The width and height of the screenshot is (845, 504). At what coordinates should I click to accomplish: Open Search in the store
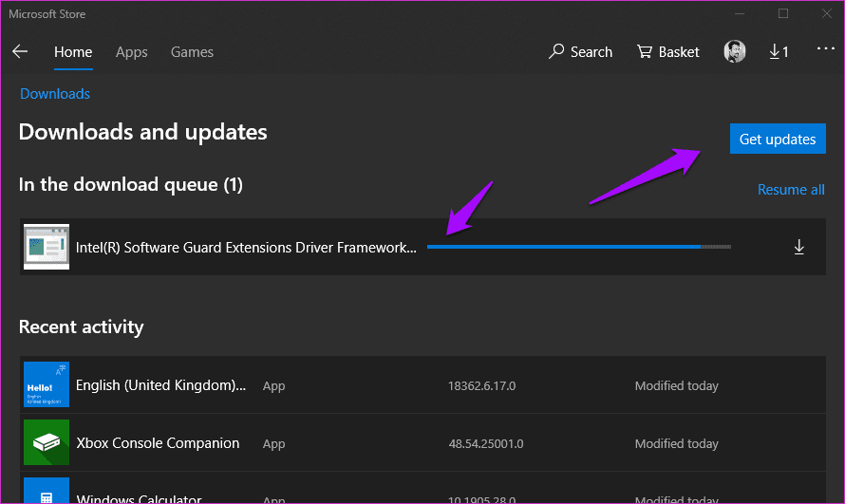(x=580, y=51)
